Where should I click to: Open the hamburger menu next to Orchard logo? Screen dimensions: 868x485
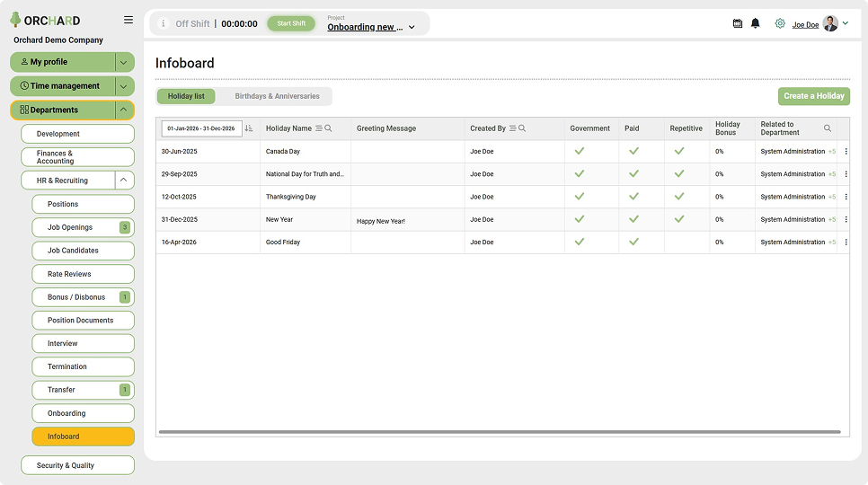click(x=128, y=20)
